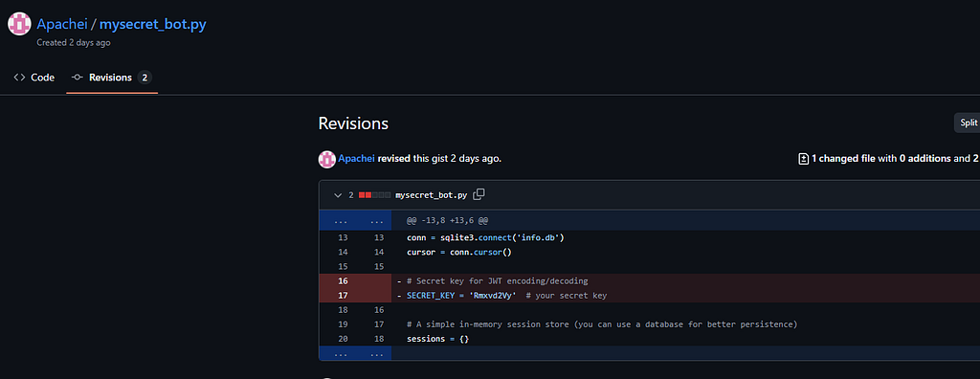Open the mysecret_bot.py gist title link
980x379 pixels.
click(152, 24)
